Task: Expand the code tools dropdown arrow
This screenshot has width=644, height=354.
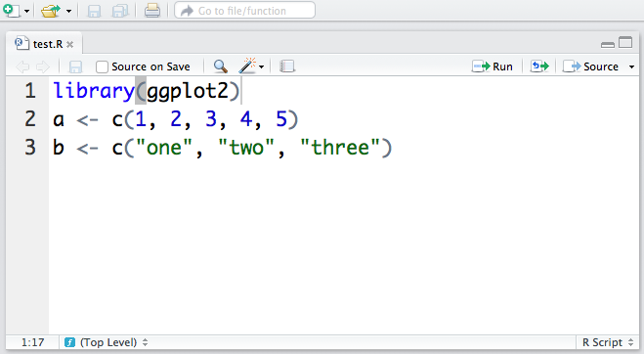Action: (261, 67)
